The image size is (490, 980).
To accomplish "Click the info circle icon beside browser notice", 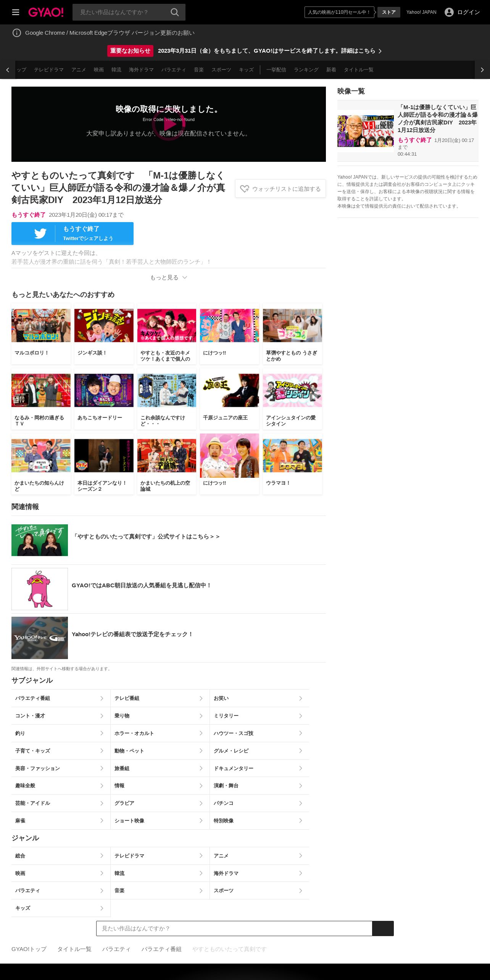I will 17,33.
